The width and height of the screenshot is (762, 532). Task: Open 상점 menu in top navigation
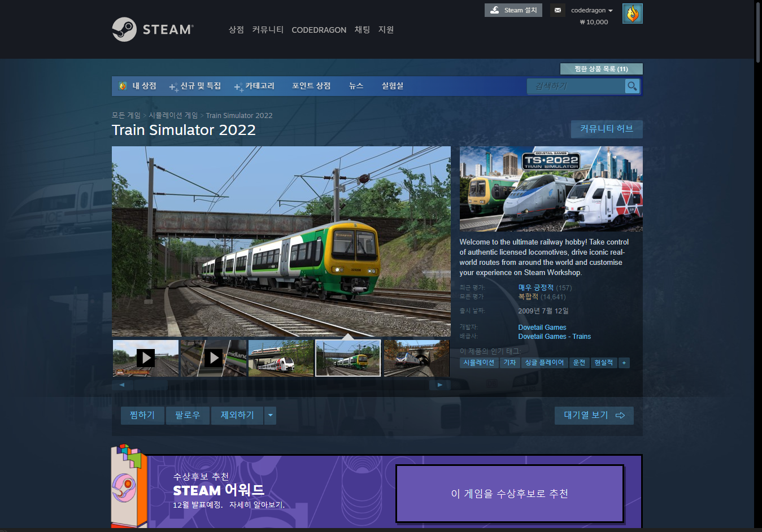[236, 29]
